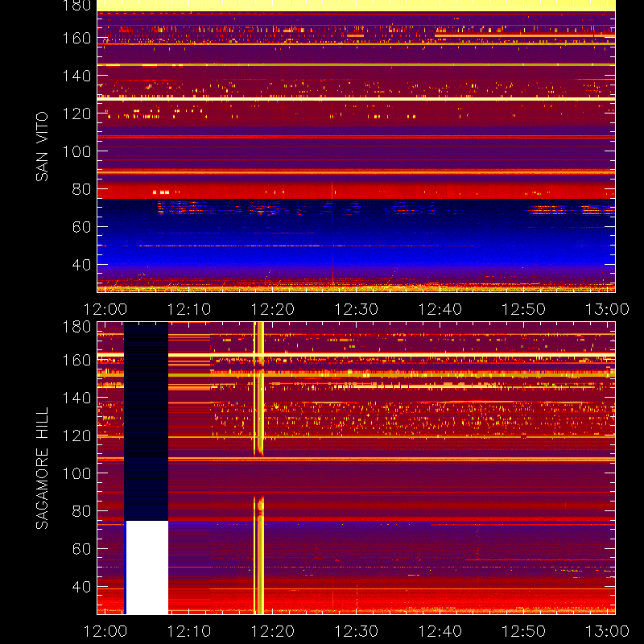Image resolution: width=644 pixels, height=644 pixels.
Task: Select the 120 tick label on San Vito axis
Action: tap(76, 114)
